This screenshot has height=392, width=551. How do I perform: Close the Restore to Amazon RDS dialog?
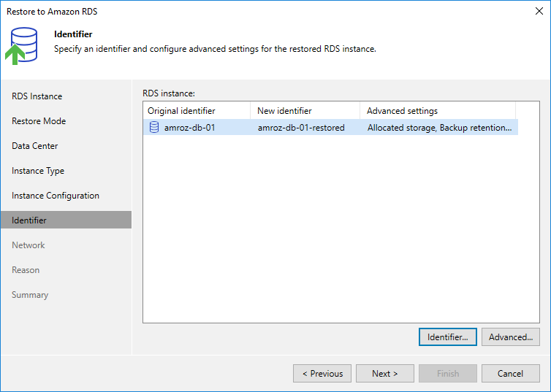click(539, 12)
